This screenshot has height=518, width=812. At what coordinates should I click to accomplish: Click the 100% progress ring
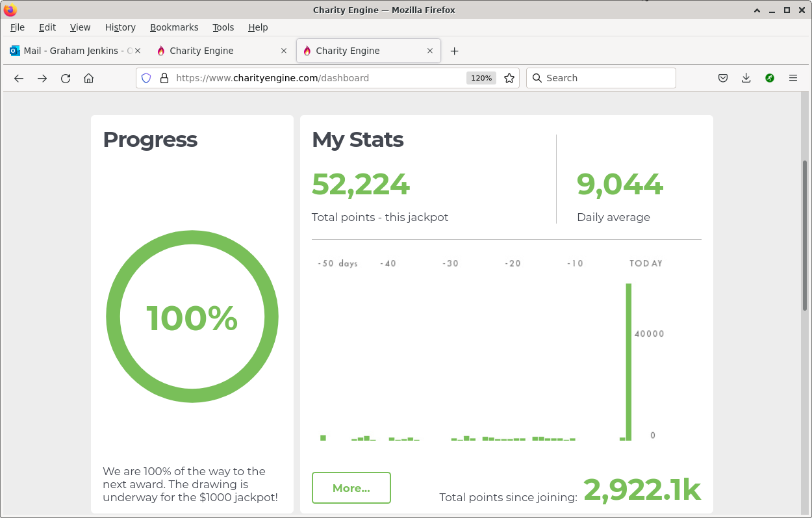192,317
